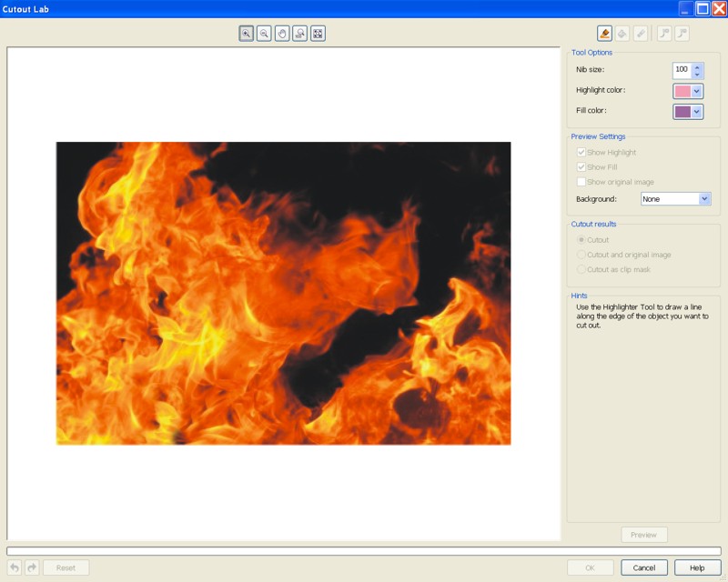Choose Cutout as clip mask option
Viewport: 728px width, 582px height.
(581, 270)
